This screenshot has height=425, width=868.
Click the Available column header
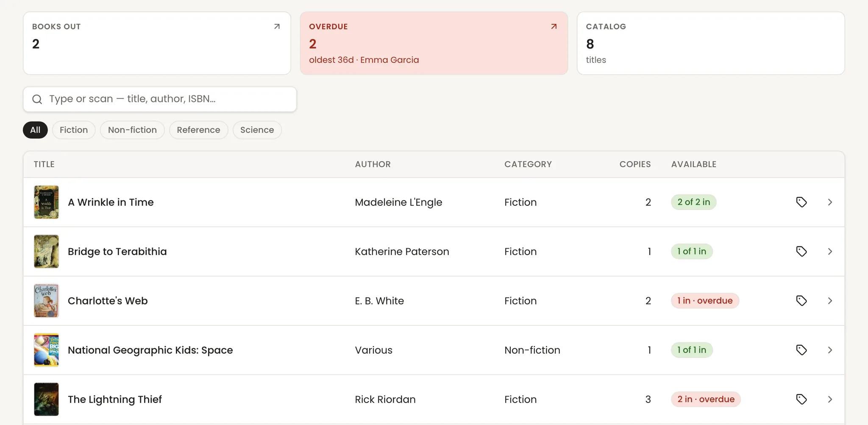click(x=694, y=164)
